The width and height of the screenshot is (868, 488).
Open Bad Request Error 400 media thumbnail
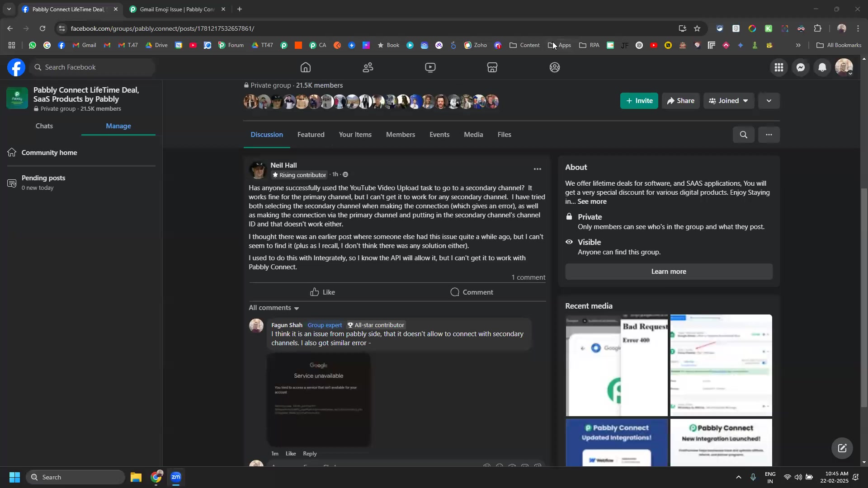(617, 365)
